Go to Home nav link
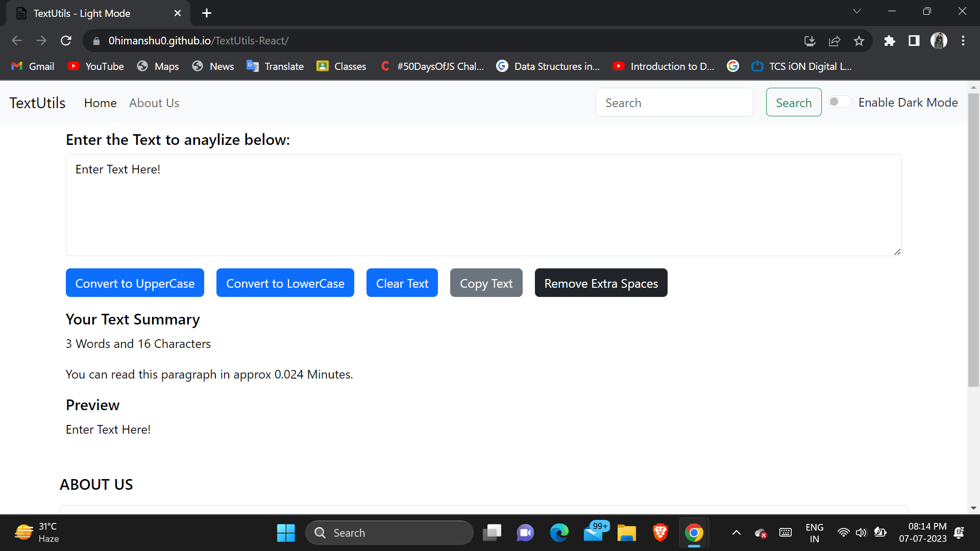Screen dimensions: 980x551 click(x=100, y=103)
